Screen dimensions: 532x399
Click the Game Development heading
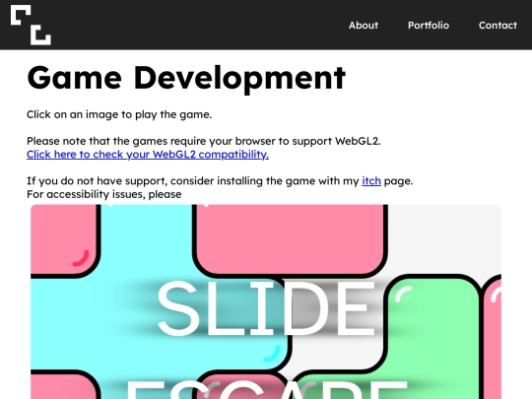coord(186,79)
